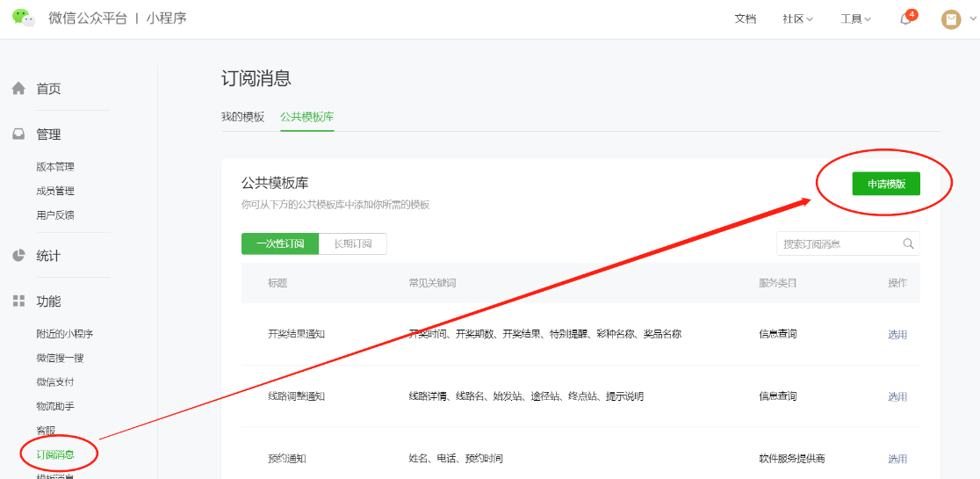Open 文档 in the top navigation
Screen dimensions: 980x479
(745, 19)
